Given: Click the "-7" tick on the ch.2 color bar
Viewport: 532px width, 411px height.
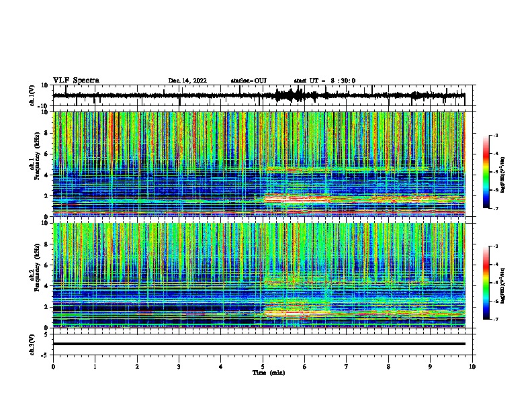Looking at the screenshot, I should point(496,319).
